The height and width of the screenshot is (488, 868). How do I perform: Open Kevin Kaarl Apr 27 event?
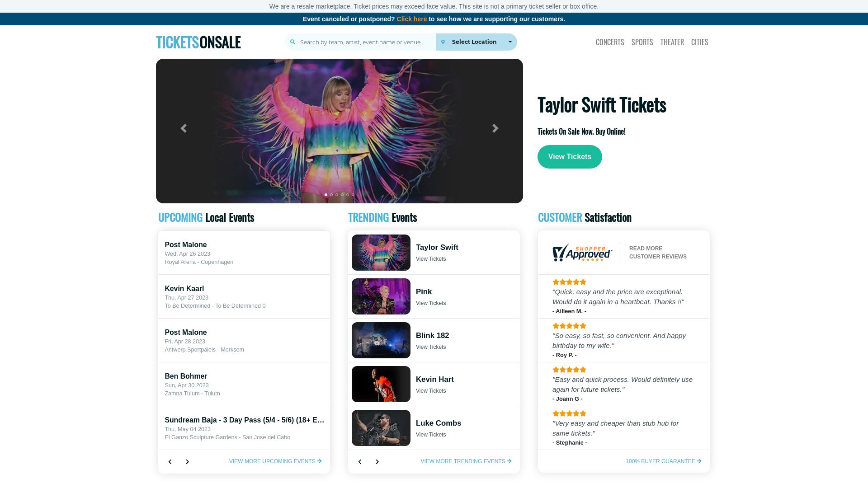244,296
